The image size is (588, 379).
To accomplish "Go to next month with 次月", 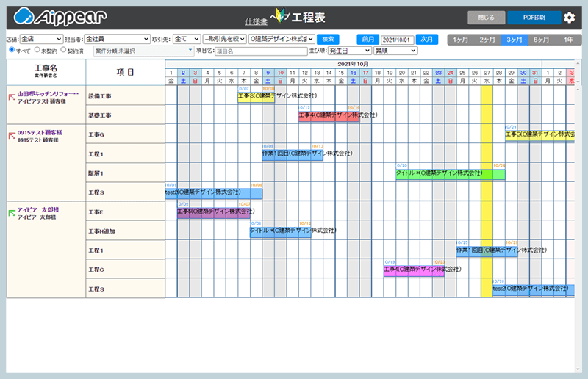I will tap(427, 39).
